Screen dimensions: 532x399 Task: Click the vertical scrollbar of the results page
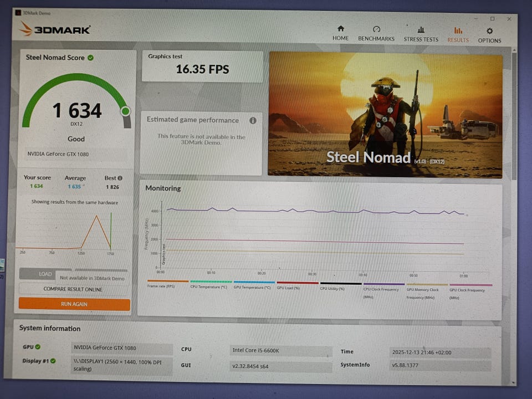[x=514, y=115]
